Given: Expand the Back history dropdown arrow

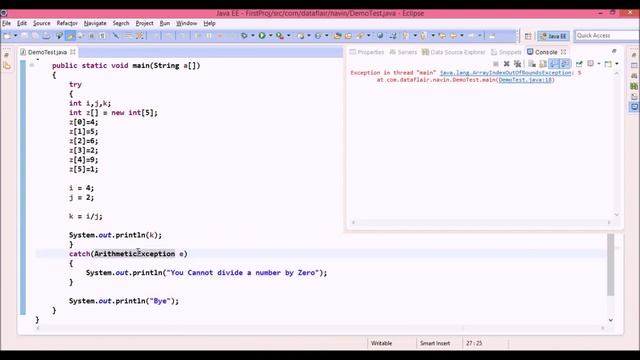Looking at the screenshot, I should tap(462, 36).
